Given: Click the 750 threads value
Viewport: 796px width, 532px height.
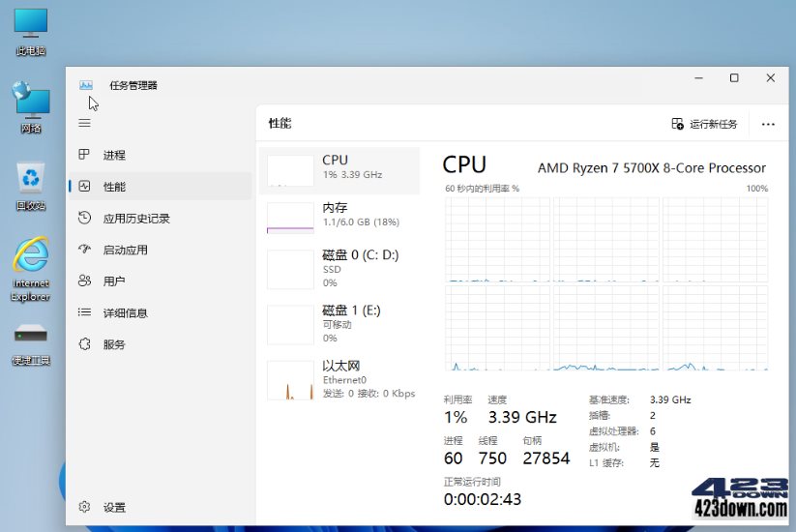Looking at the screenshot, I should tap(492, 458).
